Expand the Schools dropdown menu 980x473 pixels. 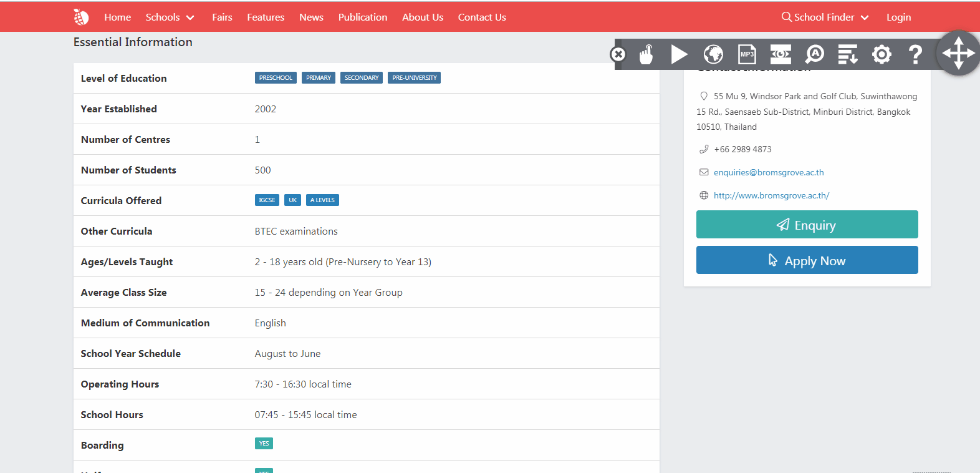tap(170, 17)
